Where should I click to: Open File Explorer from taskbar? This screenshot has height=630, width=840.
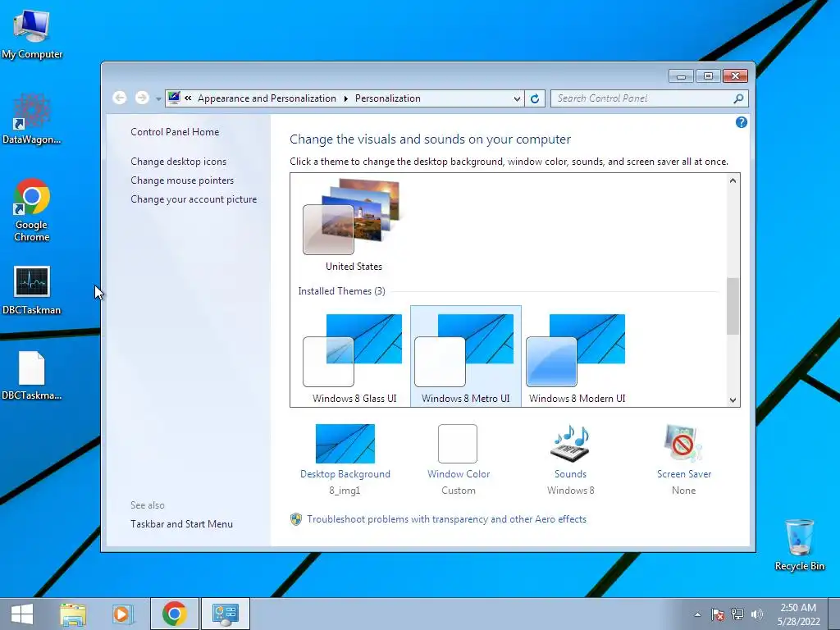point(73,614)
